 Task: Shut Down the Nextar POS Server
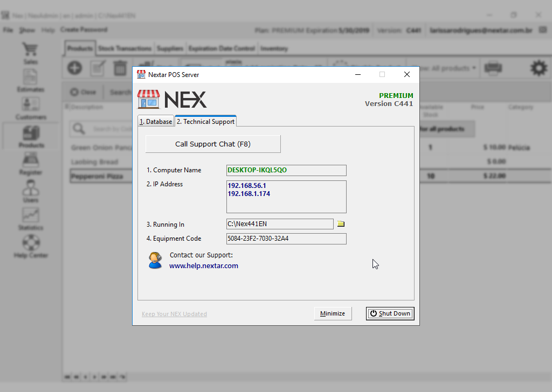point(390,313)
